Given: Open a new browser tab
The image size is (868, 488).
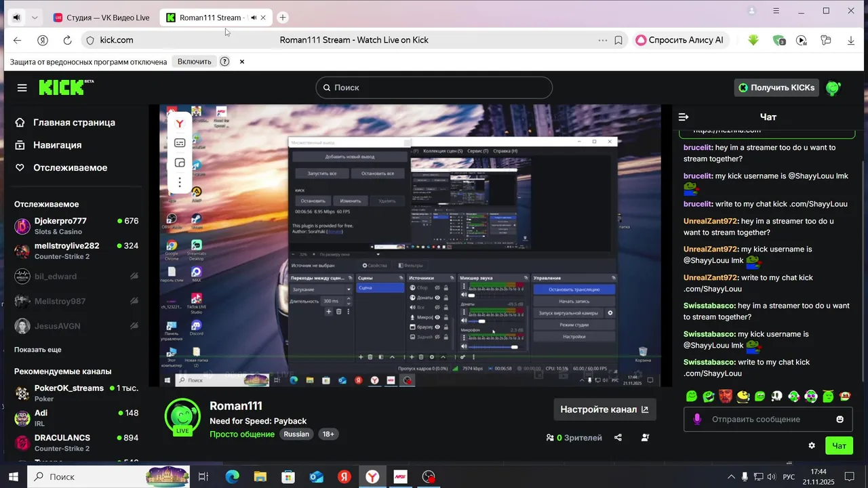Looking at the screenshot, I should [x=283, y=18].
